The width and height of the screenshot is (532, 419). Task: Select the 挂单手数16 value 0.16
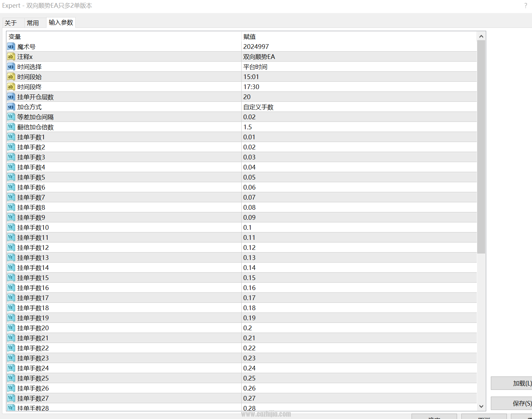click(x=249, y=288)
